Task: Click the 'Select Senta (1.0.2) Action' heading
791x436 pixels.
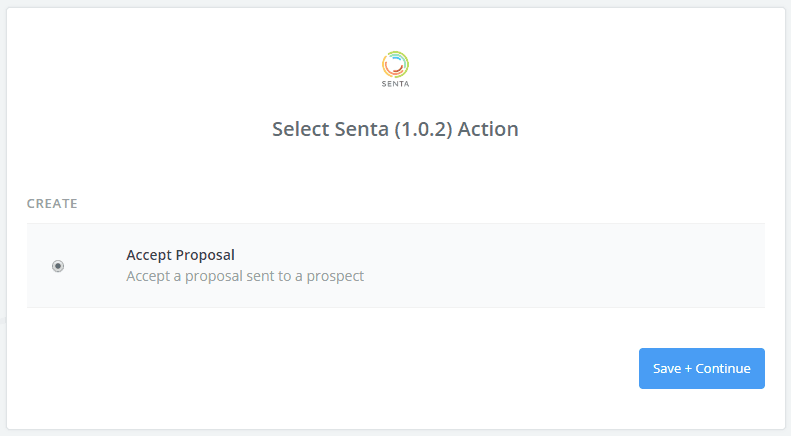Action: [395, 130]
